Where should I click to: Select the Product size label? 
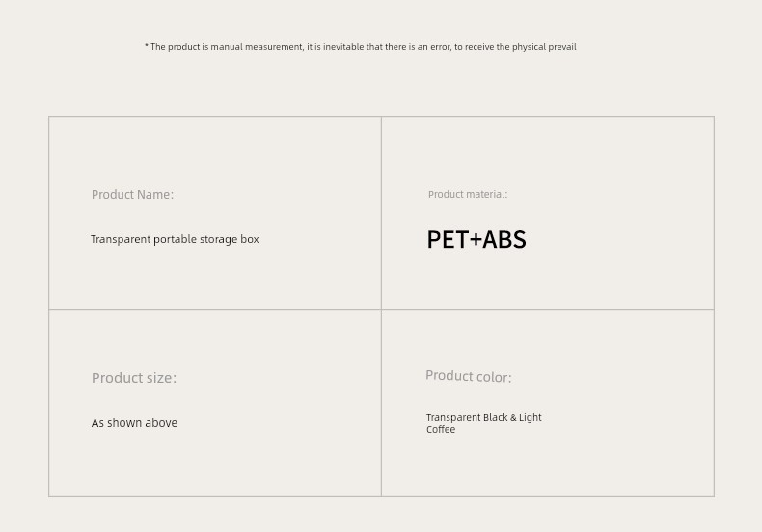tap(134, 378)
